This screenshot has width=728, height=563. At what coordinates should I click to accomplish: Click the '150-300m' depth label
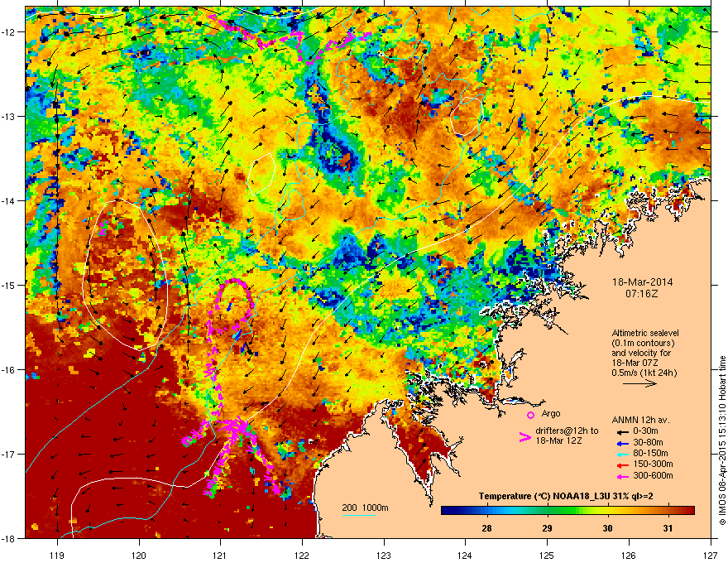[x=653, y=464]
